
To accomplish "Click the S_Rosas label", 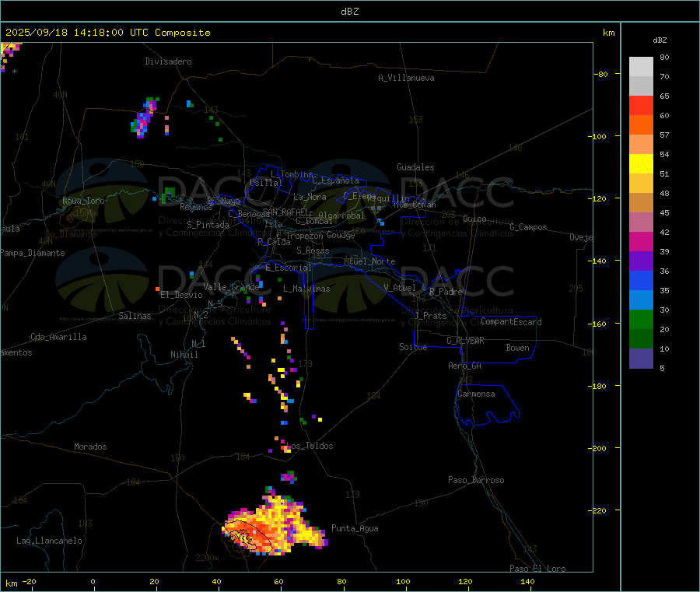I will [313, 250].
